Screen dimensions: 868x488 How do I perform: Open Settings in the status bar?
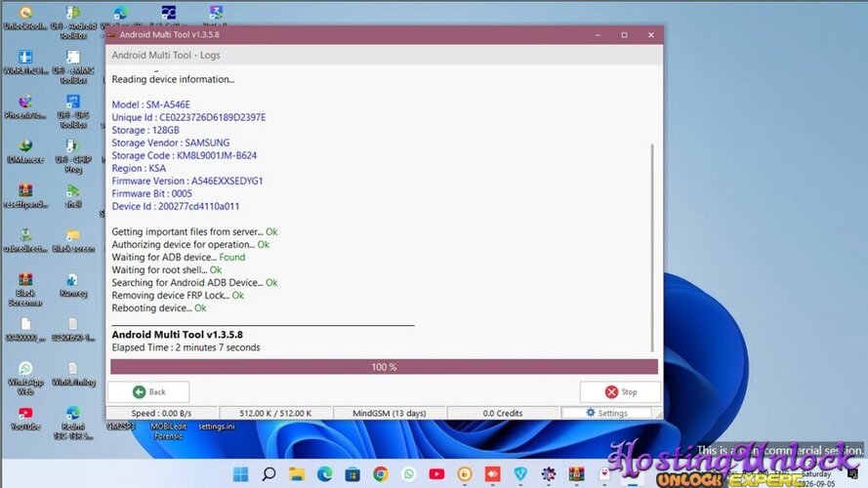606,413
